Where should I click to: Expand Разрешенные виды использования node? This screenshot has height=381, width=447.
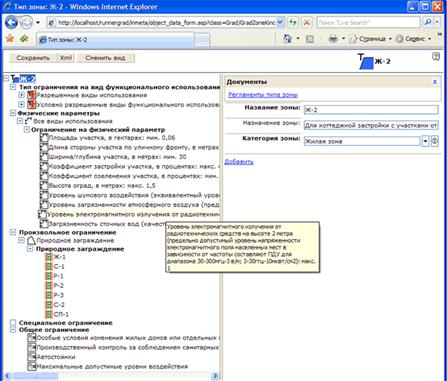21,95
